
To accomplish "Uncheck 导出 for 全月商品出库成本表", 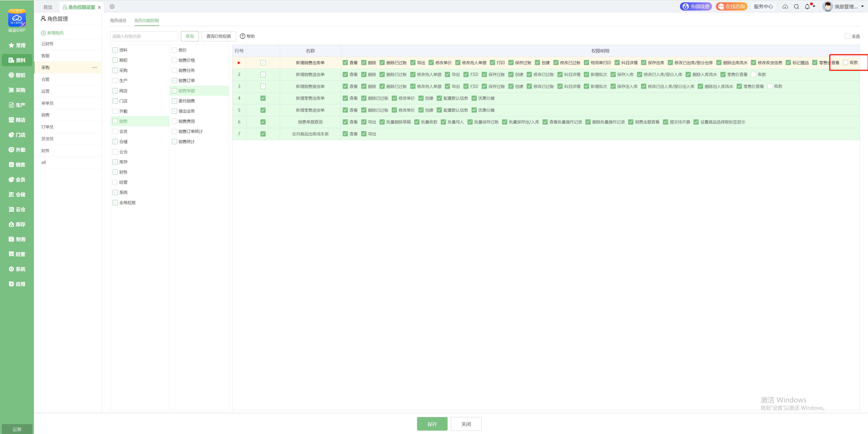I will pyautogui.click(x=363, y=134).
